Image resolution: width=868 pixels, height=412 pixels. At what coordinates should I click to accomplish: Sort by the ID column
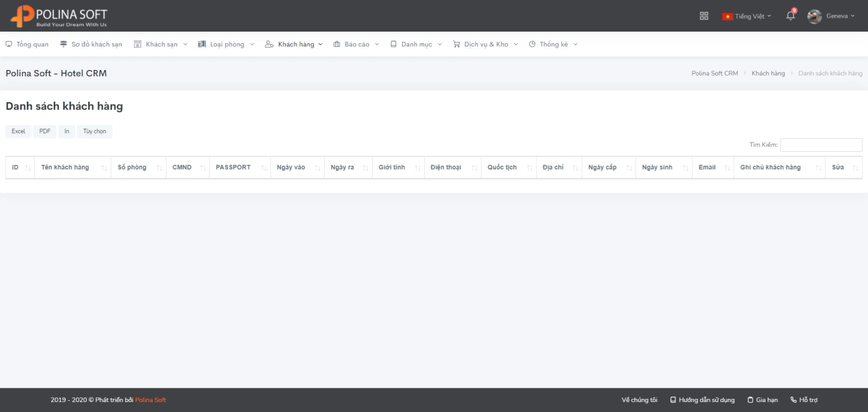[20, 167]
